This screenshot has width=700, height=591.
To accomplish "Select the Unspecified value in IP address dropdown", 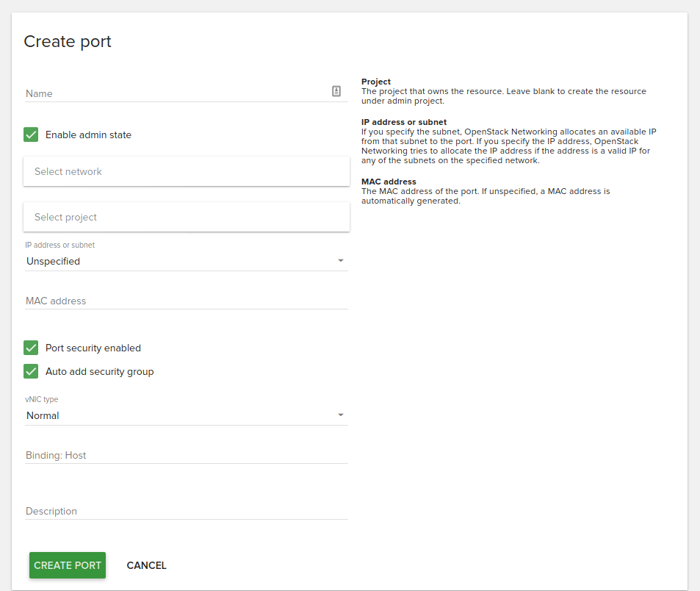I will [x=53, y=262].
